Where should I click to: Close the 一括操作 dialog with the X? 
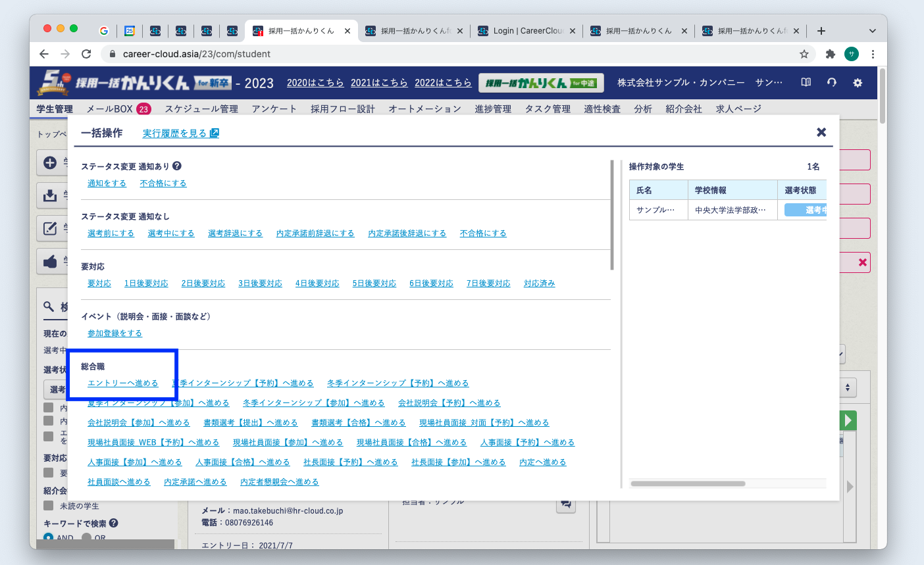click(x=821, y=132)
